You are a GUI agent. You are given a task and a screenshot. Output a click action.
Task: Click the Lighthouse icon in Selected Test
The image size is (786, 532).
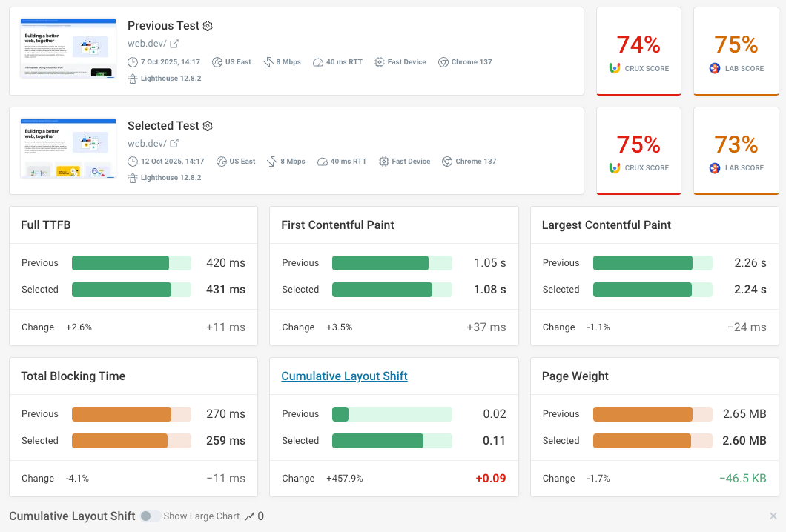click(x=133, y=178)
